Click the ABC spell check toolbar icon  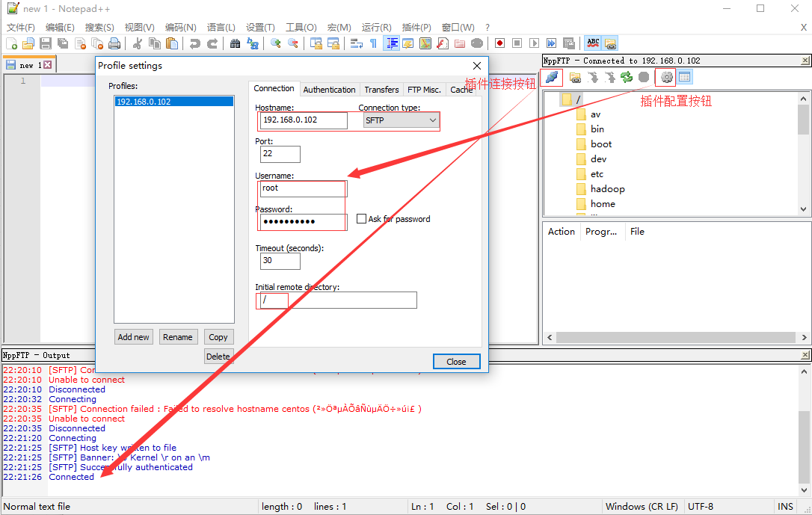tap(593, 43)
